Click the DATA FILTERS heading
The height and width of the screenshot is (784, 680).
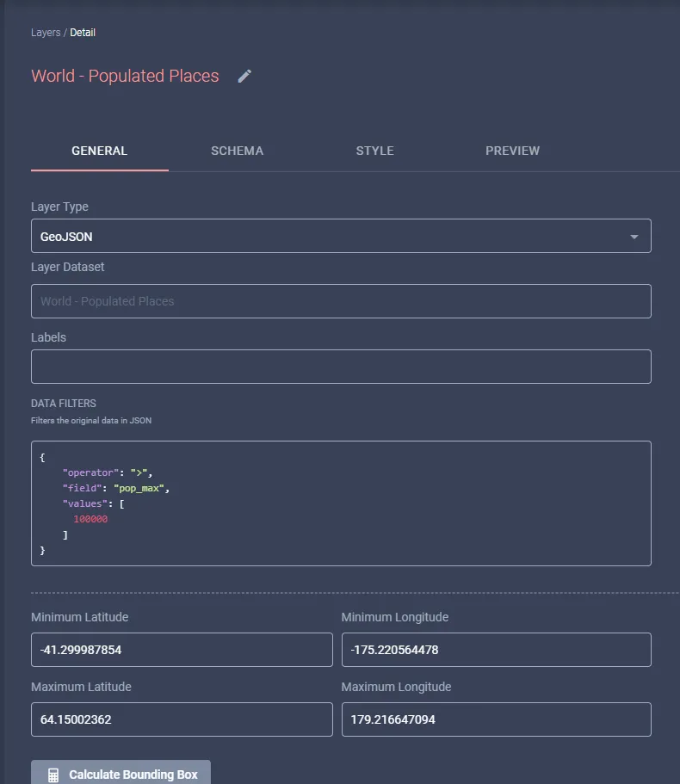point(64,404)
